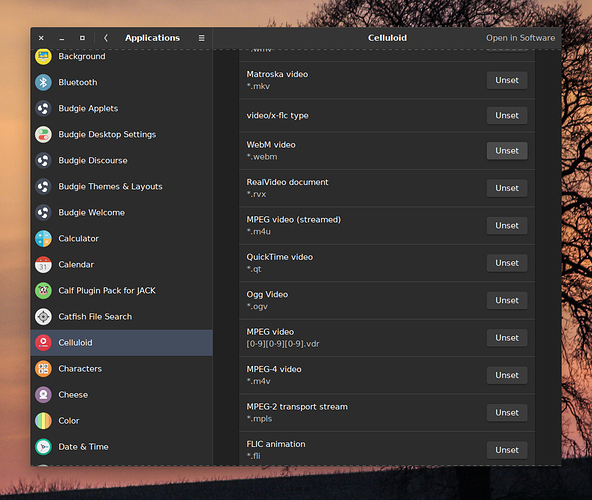Select Budgie Desktop Settings label
This screenshot has height=500, width=592.
[x=107, y=134]
